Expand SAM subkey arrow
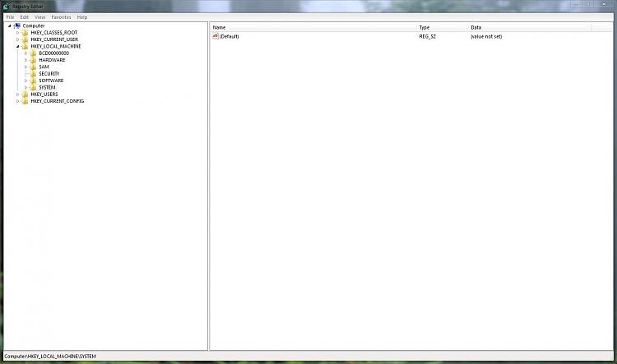This screenshot has height=364, width=617. 26,67
